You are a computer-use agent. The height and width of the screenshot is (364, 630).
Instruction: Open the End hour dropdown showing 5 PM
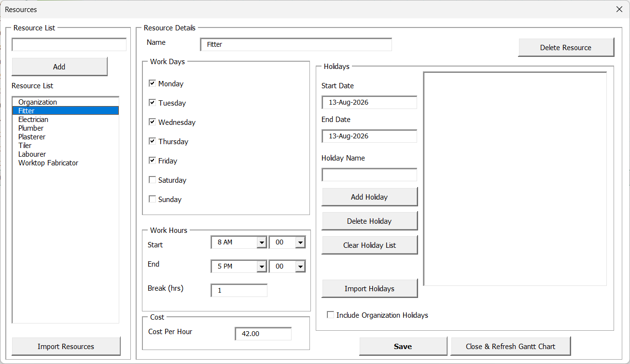coord(262,266)
